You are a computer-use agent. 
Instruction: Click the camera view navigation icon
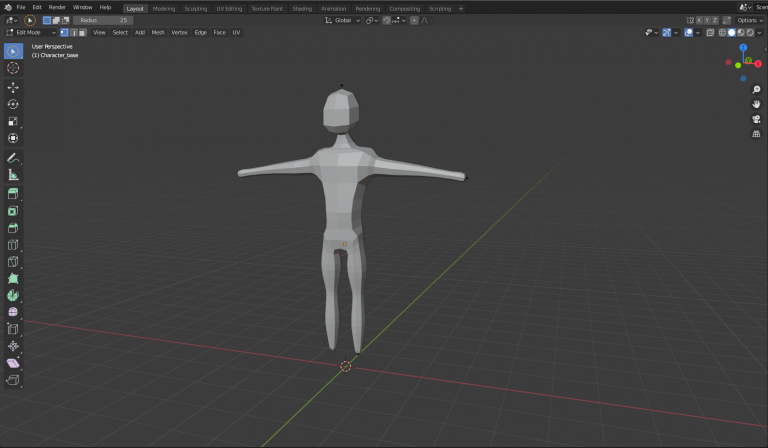756,119
